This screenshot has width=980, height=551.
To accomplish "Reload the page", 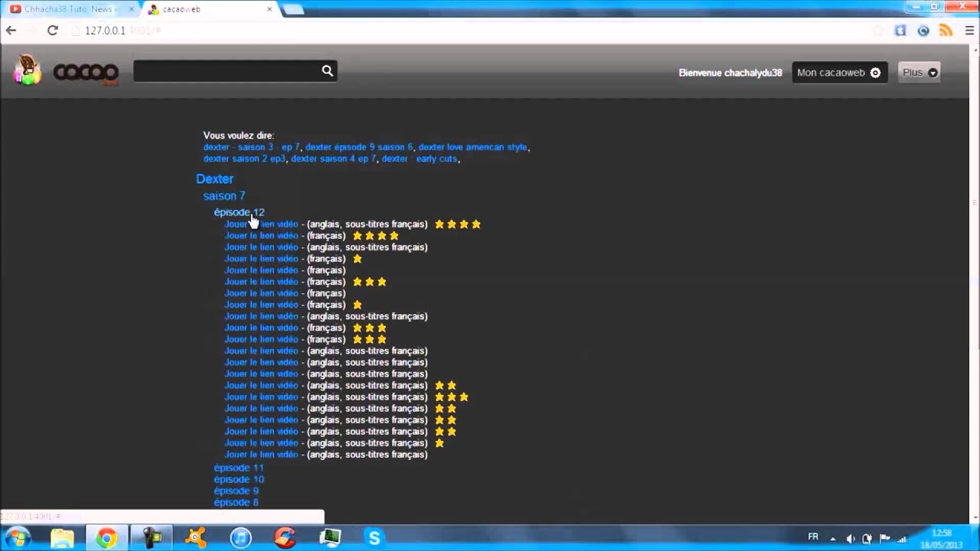I will (52, 31).
